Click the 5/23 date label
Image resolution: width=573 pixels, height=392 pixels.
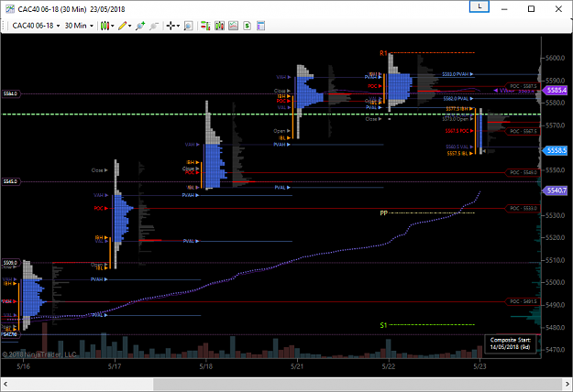click(479, 366)
